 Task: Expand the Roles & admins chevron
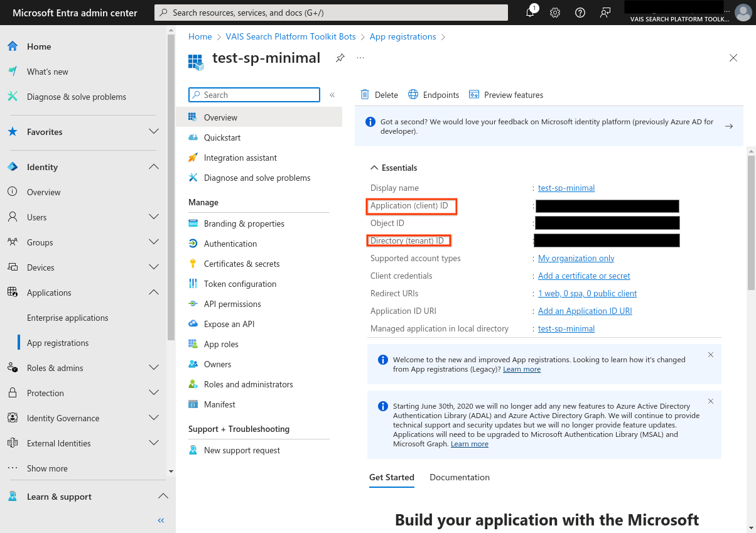coord(154,368)
